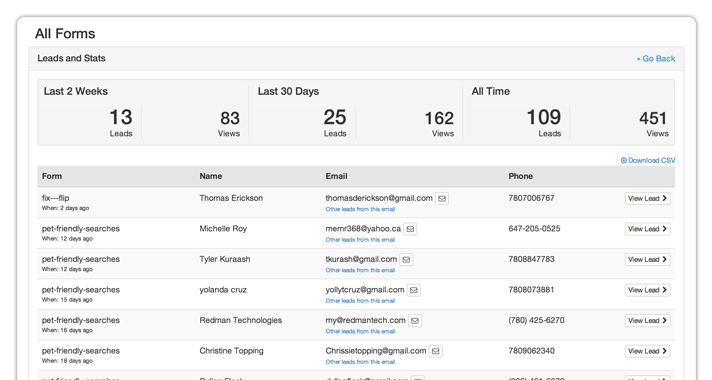The image size is (712, 380).
Task: Click the name Thomas Erickson
Action: (231, 198)
